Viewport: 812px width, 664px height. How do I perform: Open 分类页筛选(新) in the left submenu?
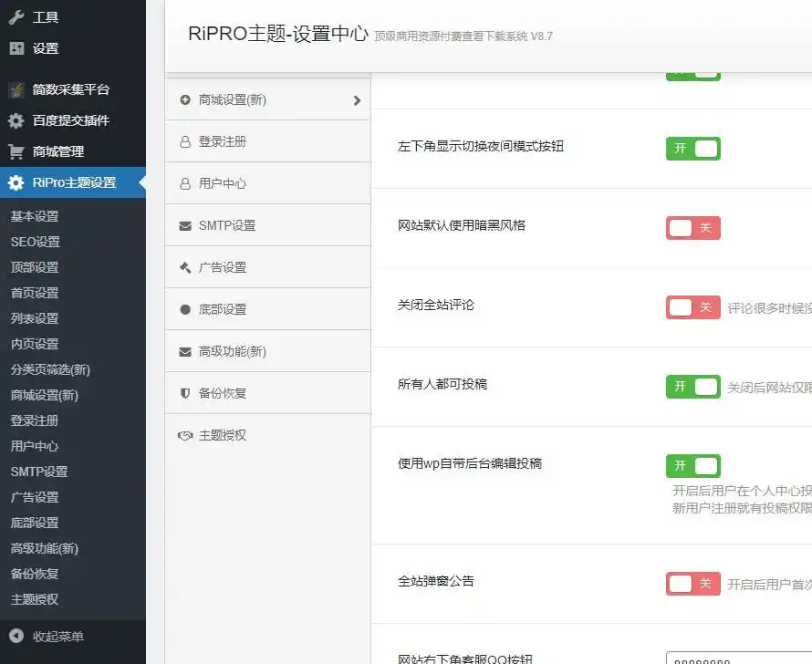tap(50, 369)
